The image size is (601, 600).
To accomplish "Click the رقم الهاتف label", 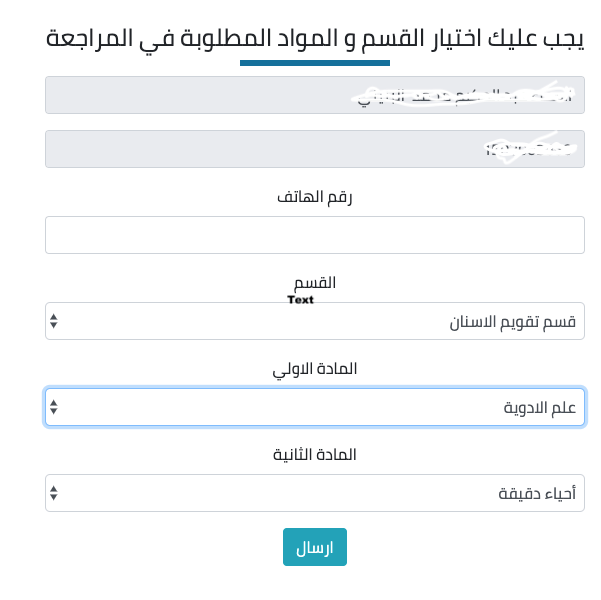I will (314, 197).
